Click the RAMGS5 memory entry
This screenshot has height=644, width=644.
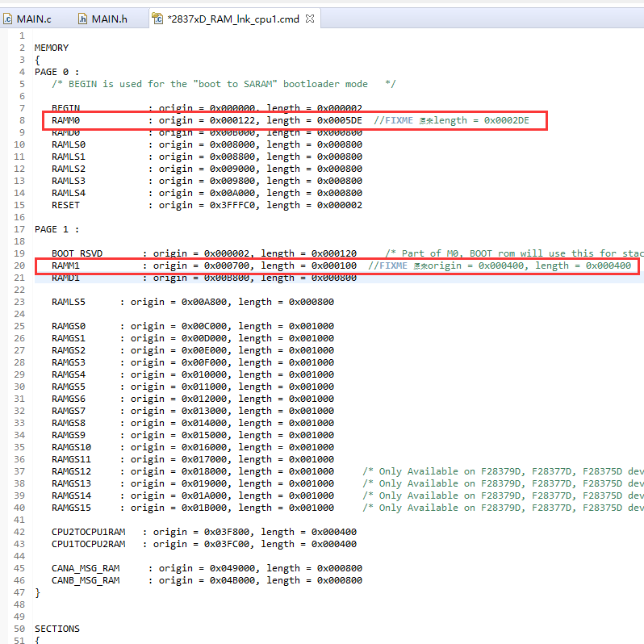pos(69,387)
